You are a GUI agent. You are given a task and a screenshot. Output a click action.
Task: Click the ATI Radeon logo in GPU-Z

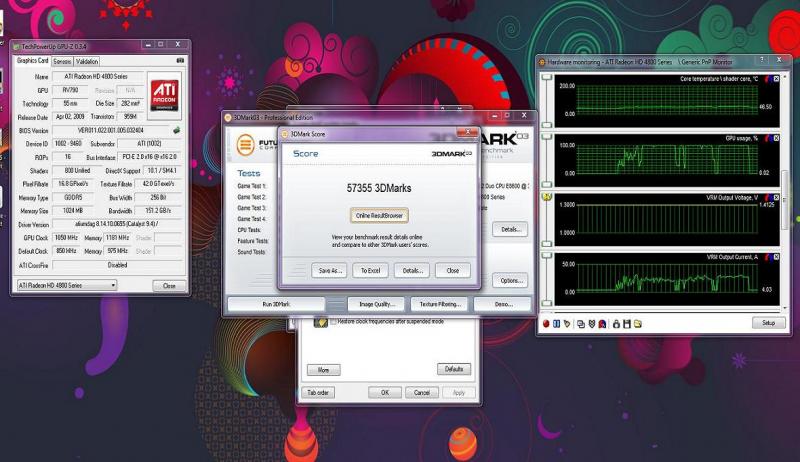tap(164, 95)
